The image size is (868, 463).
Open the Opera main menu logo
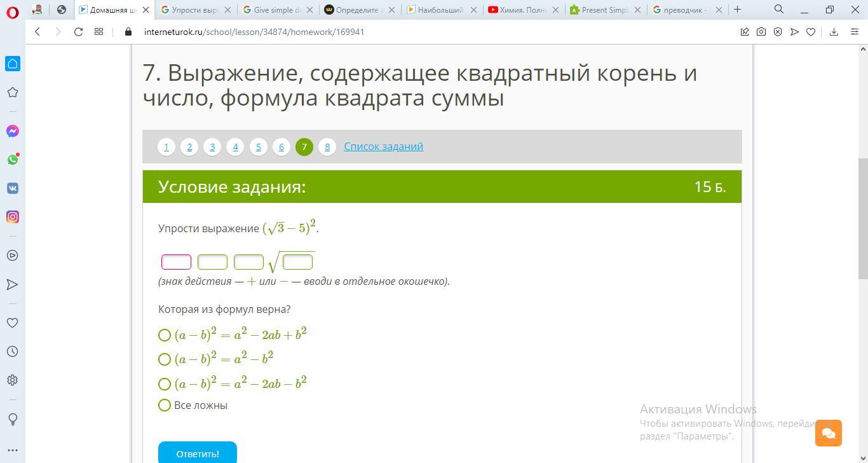(13, 12)
